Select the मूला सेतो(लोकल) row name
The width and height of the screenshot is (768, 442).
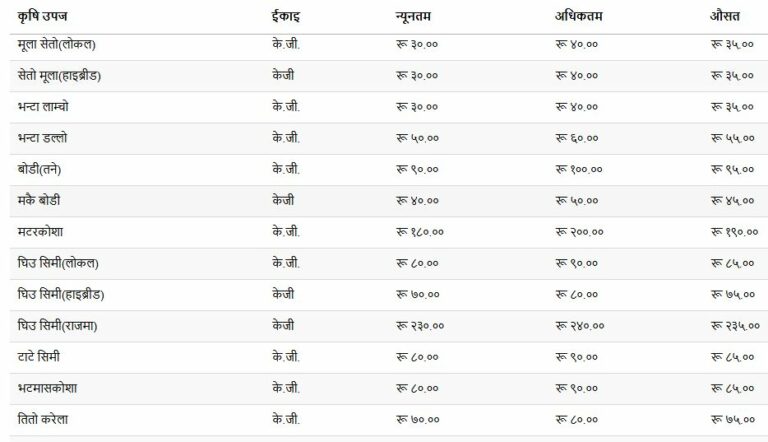point(56,45)
